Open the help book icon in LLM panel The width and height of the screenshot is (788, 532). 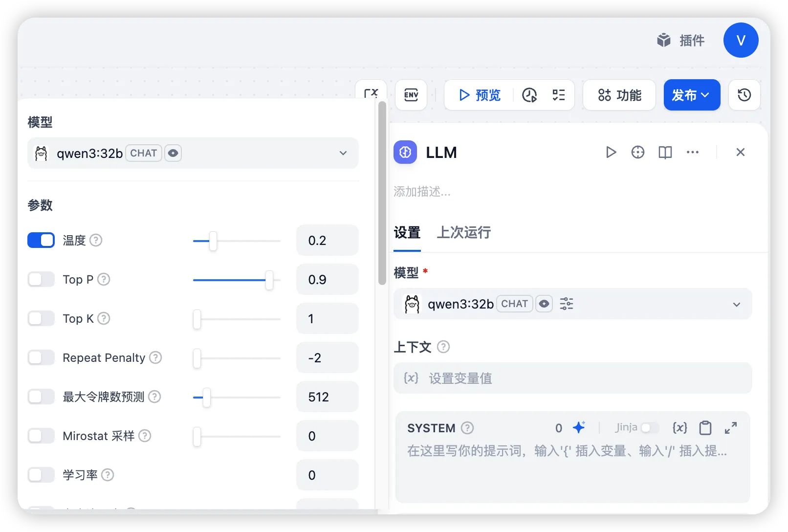(x=665, y=153)
